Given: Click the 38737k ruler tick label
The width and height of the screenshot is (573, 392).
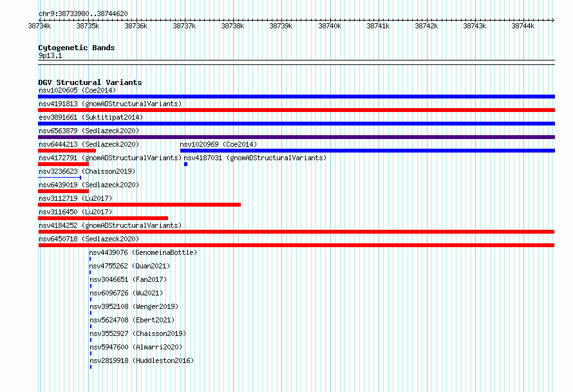Looking at the screenshot, I should [x=184, y=26].
